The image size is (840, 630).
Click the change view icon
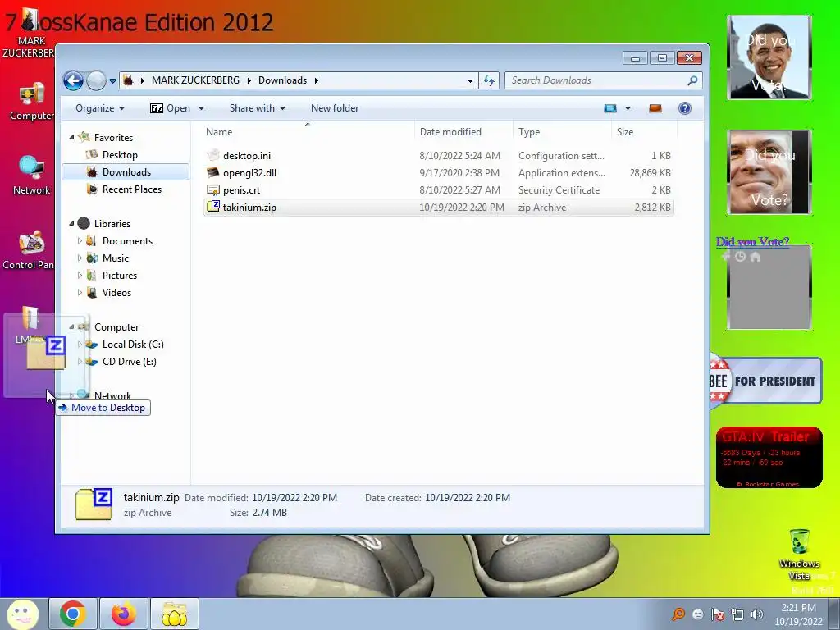click(610, 108)
